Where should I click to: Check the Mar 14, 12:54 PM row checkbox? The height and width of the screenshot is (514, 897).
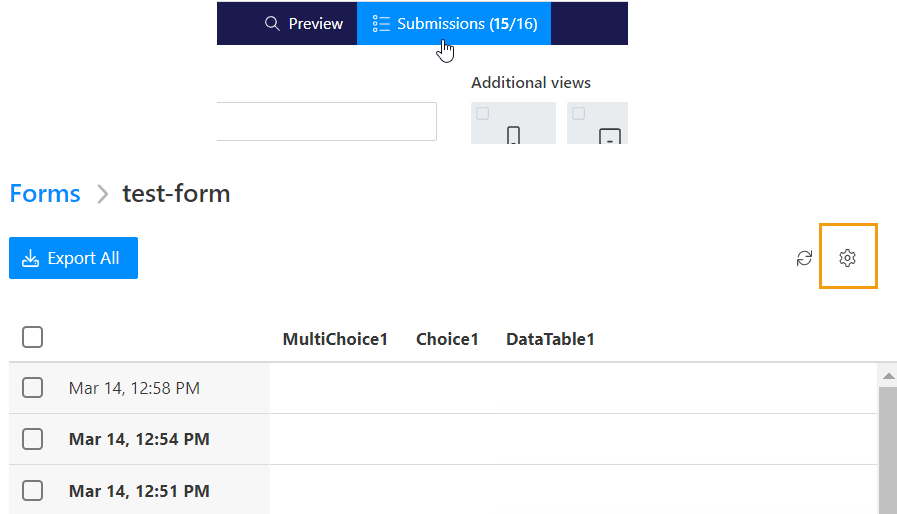point(33,439)
